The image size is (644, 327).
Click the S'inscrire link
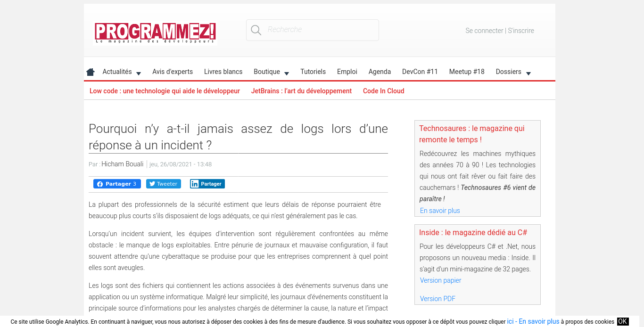tap(521, 31)
